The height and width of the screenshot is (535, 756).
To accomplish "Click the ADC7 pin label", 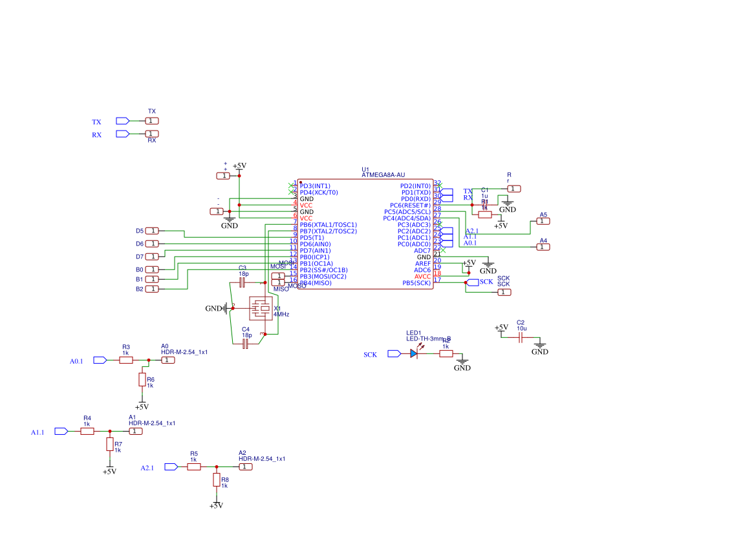I will [x=422, y=251].
